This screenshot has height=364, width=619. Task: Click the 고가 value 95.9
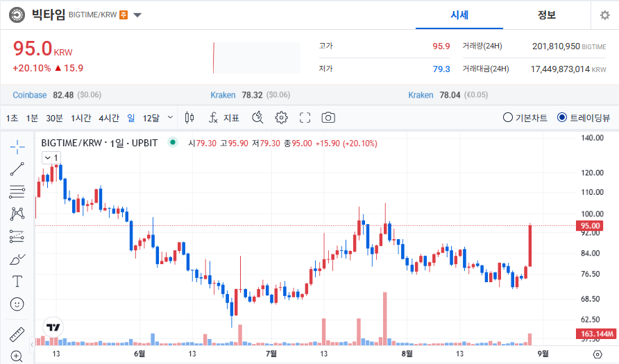(441, 46)
